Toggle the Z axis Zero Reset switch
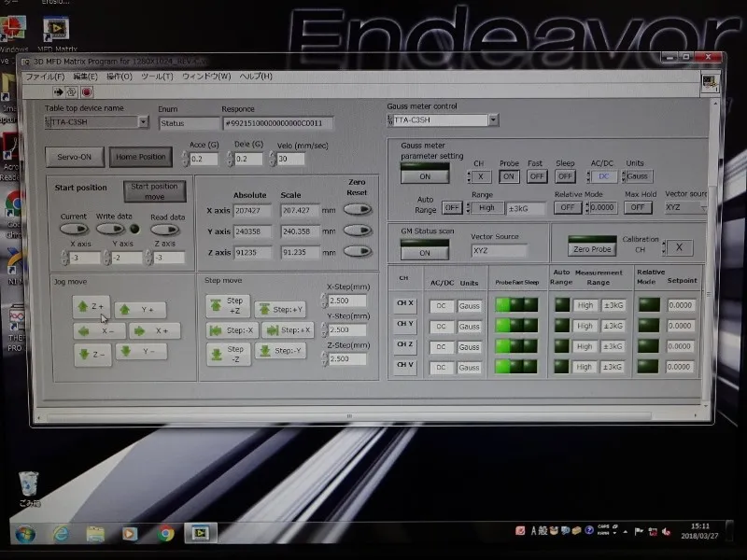The image size is (747, 560). pyautogui.click(x=358, y=251)
